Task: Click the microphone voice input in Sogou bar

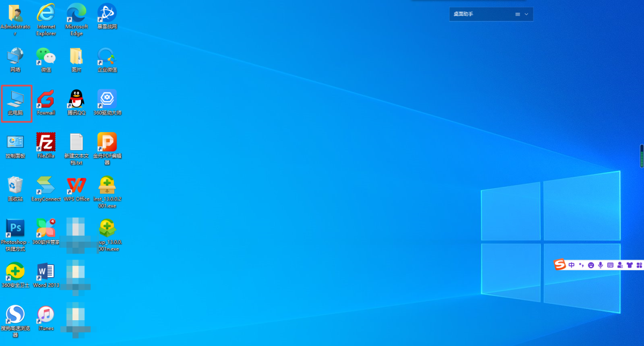Action: [601, 265]
